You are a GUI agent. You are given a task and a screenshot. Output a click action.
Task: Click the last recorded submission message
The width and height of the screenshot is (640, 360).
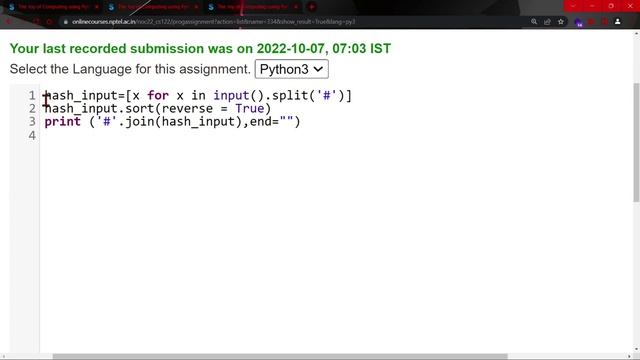(200, 49)
